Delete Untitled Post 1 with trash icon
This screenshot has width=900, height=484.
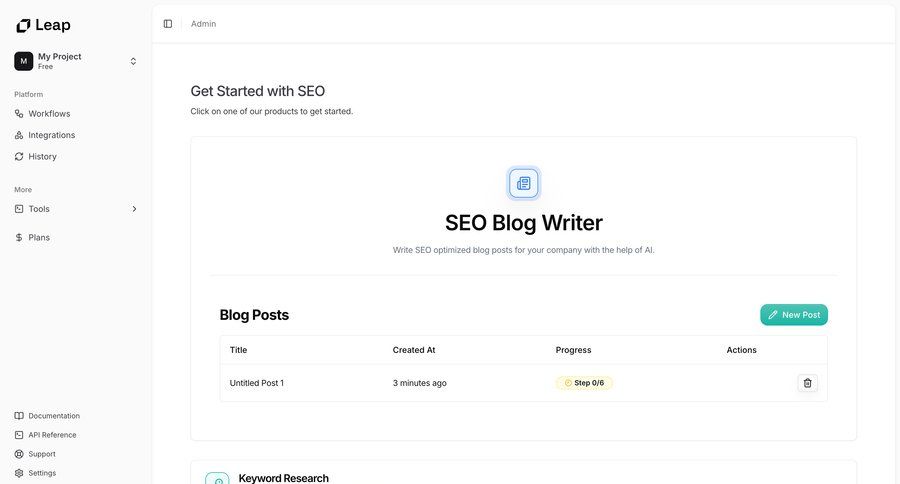[808, 383]
